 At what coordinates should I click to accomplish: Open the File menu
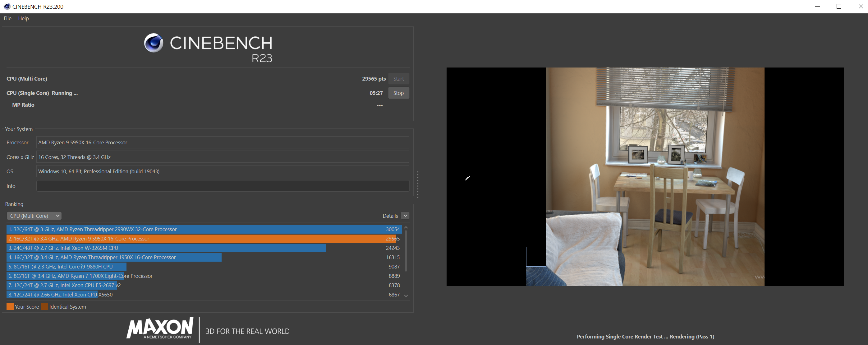click(x=7, y=18)
